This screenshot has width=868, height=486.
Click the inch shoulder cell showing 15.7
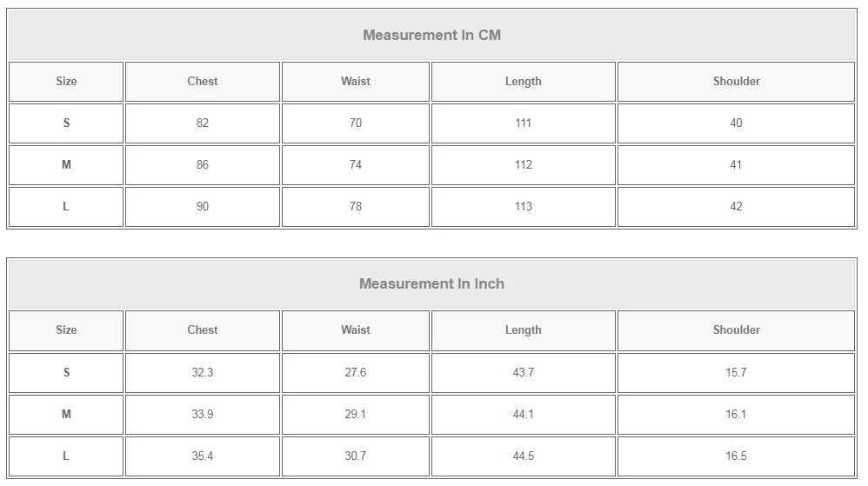[x=736, y=373]
